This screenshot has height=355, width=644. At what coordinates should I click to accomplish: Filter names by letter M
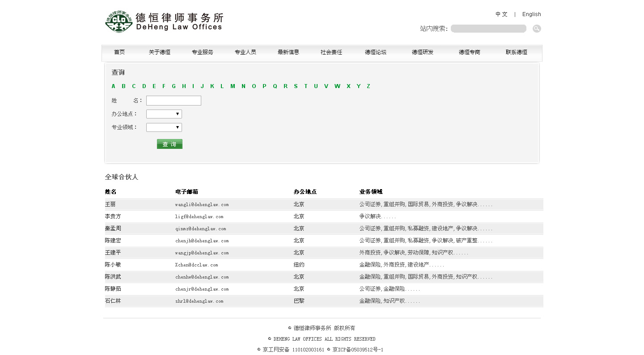click(x=233, y=86)
